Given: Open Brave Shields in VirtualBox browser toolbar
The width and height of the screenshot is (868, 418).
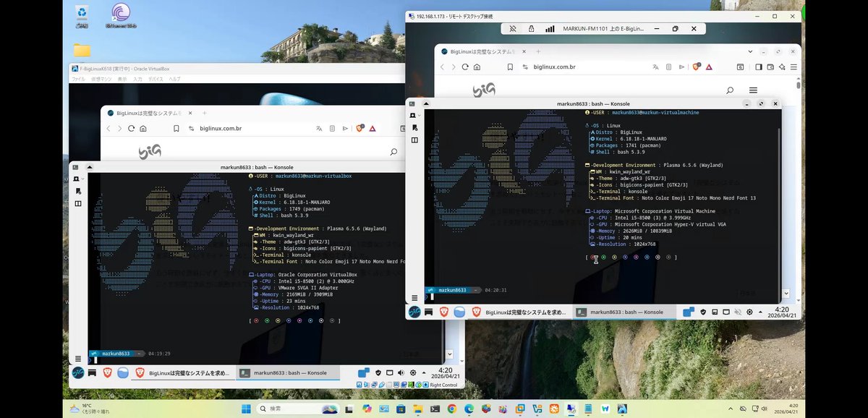Looking at the screenshot, I should pos(359,128).
